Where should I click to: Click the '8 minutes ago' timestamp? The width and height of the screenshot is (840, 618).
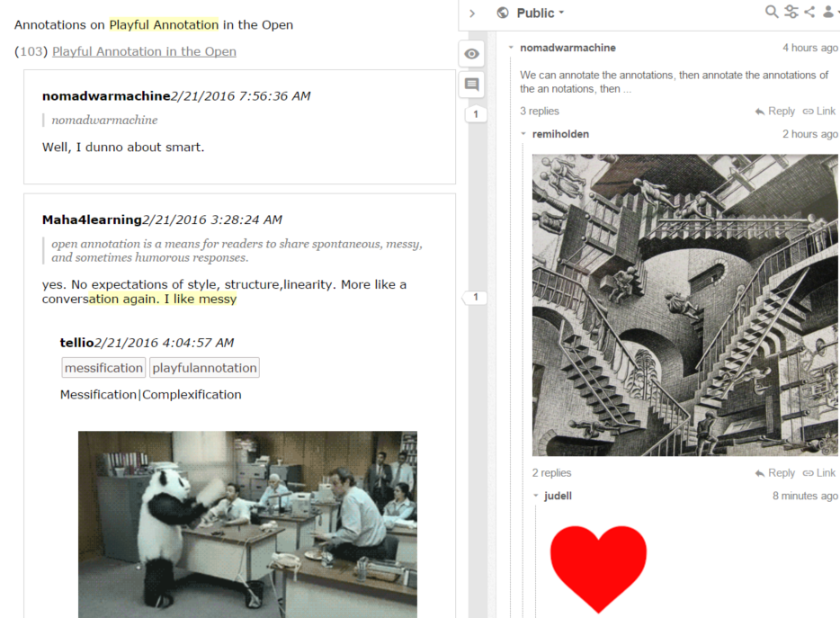[805, 496]
